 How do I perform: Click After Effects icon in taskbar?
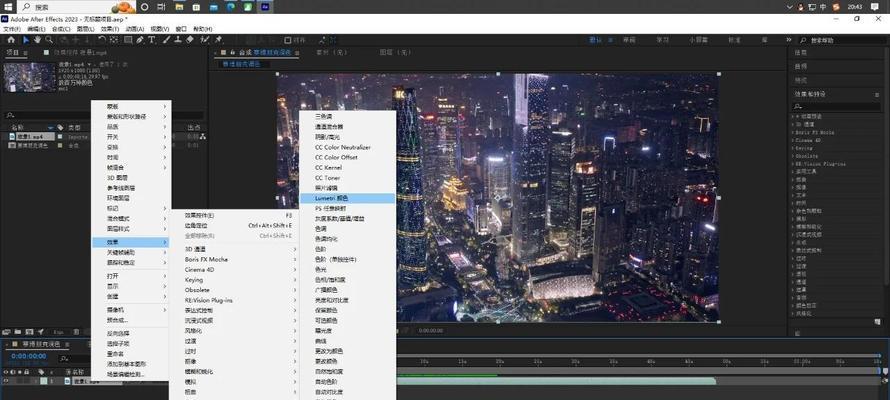pos(265,7)
